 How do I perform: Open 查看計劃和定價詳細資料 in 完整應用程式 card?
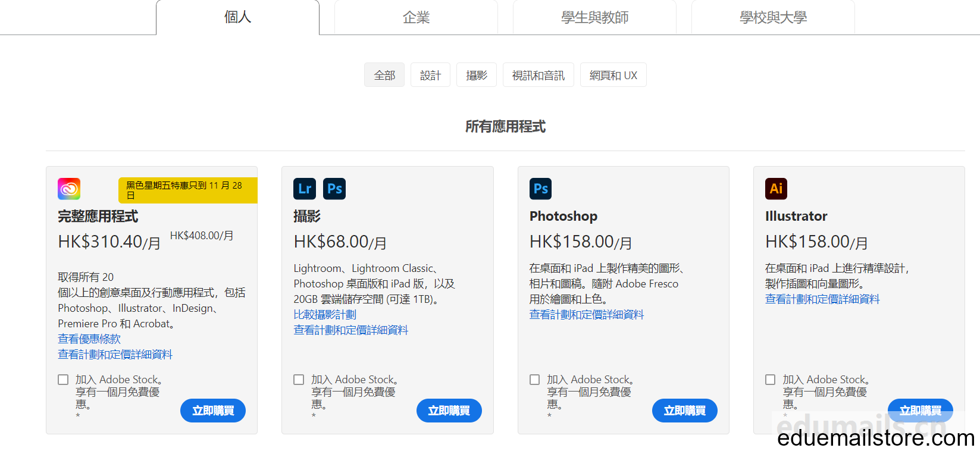115,354
